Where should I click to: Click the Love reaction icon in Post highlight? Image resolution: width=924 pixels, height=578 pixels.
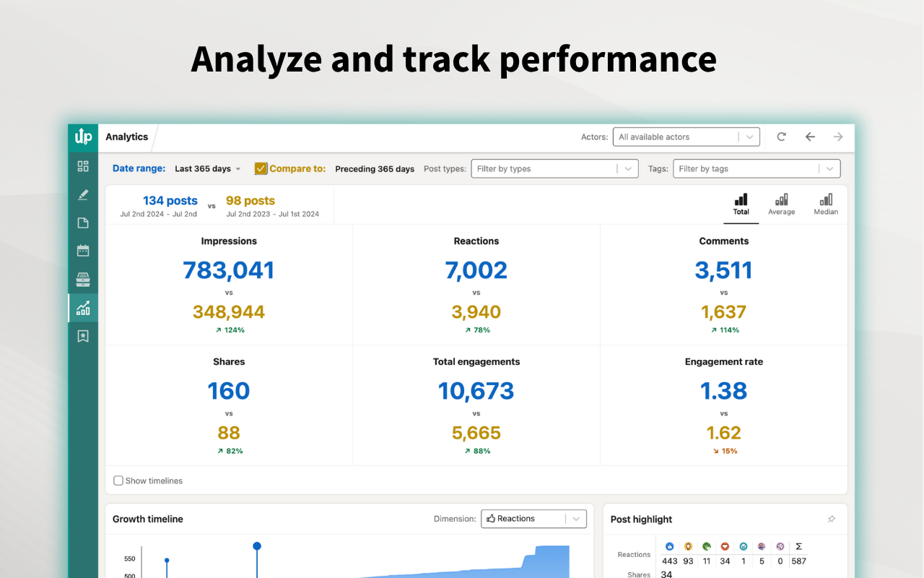point(725,547)
